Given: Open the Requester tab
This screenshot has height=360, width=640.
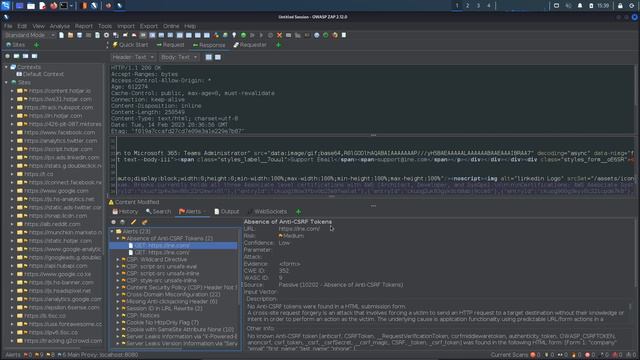Looking at the screenshot, I should tap(250, 45).
